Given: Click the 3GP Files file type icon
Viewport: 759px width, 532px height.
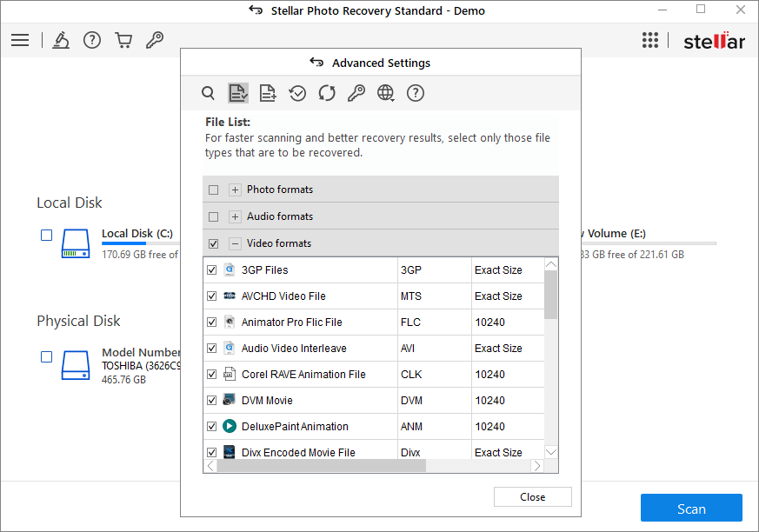Looking at the screenshot, I should click(230, 269).
